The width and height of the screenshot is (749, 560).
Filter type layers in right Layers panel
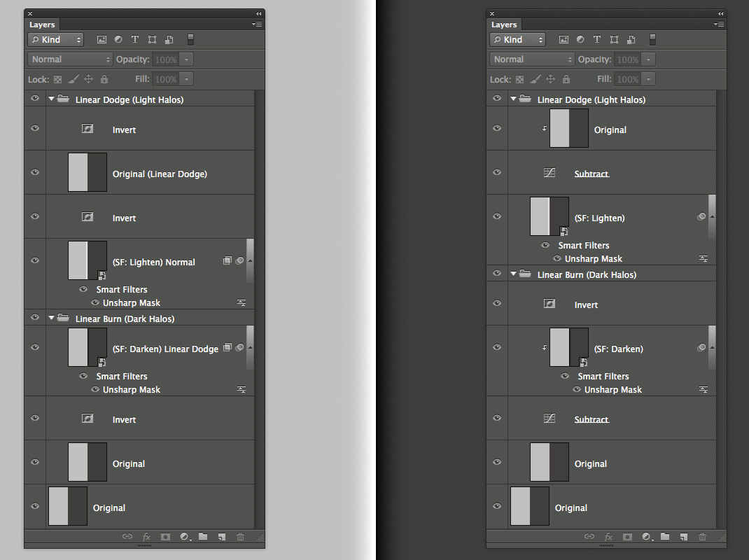coord(597,40)
